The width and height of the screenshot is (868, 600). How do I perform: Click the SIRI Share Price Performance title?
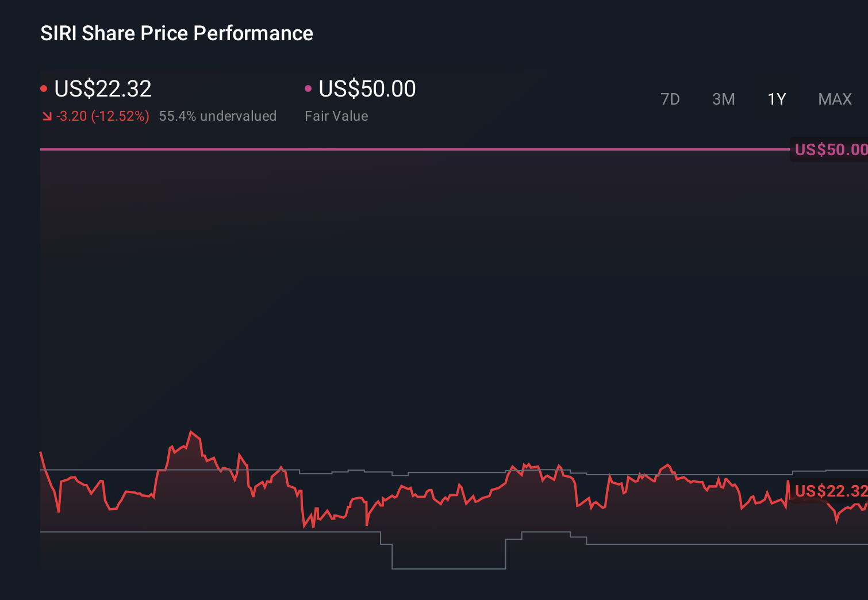(176, 33)
